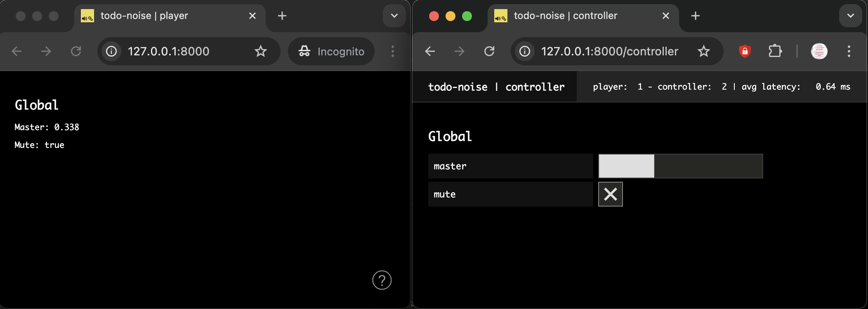The image size is (868, 309).
Task: Expand tab search in controller window
Action: (850, 16)
